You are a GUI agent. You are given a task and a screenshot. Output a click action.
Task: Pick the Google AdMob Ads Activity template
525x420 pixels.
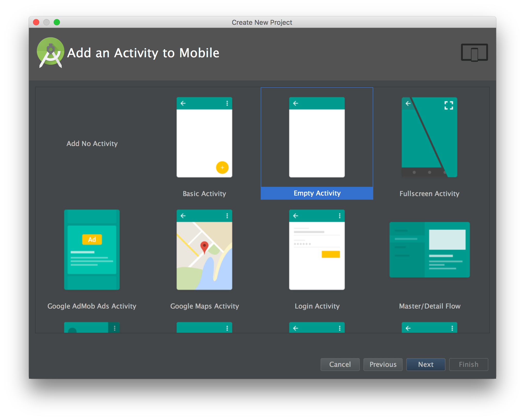[x=92, y=249]
